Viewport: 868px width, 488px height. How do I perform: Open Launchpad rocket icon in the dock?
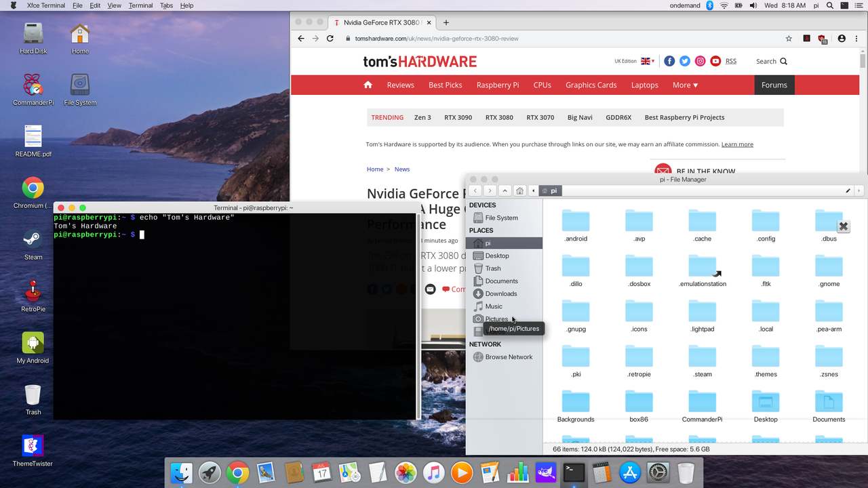pyautogui.click(x=209, y=472)
